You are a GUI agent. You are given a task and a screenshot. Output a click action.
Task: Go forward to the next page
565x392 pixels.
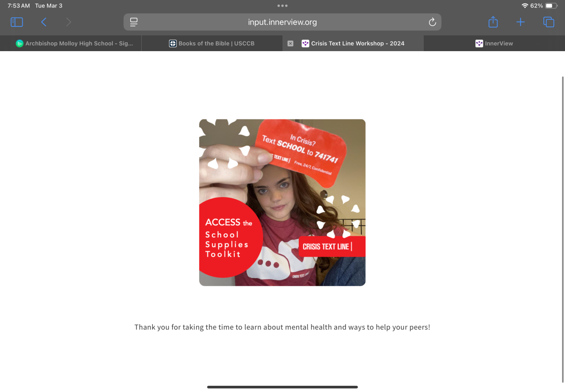tap(68, 22)
